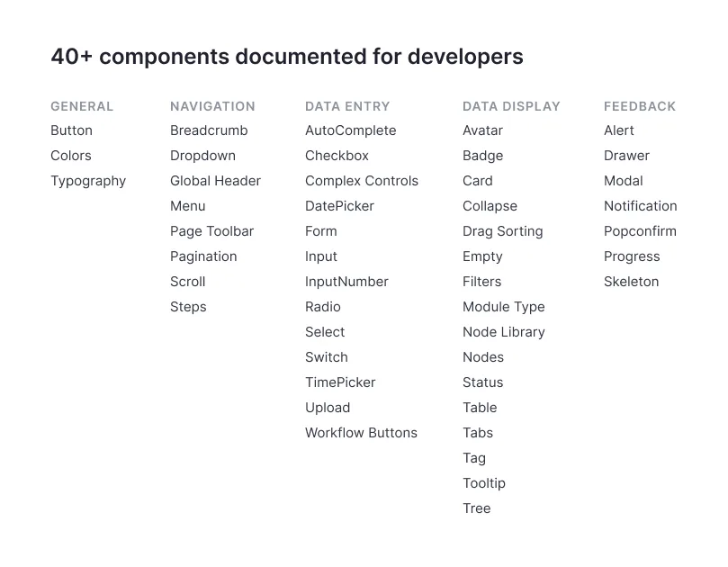
Task: Open the Popconfirm component
Action: [640, 231]
